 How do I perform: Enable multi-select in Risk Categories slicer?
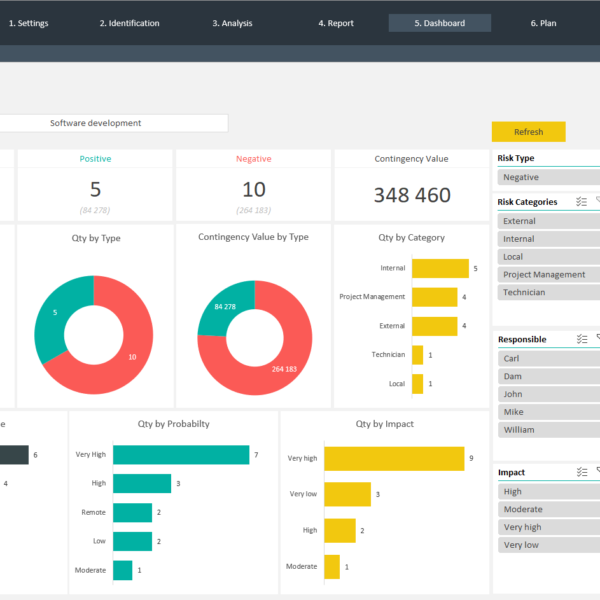[x=582, y=202]
